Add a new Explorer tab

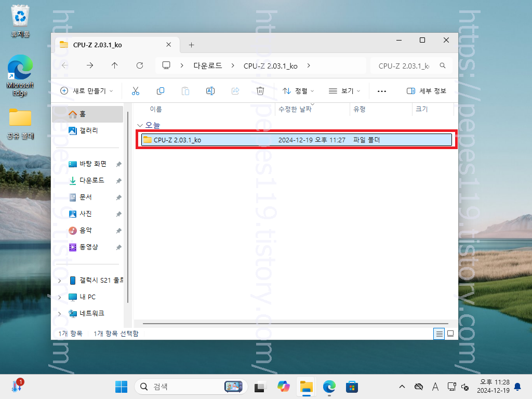pos(191,45)
